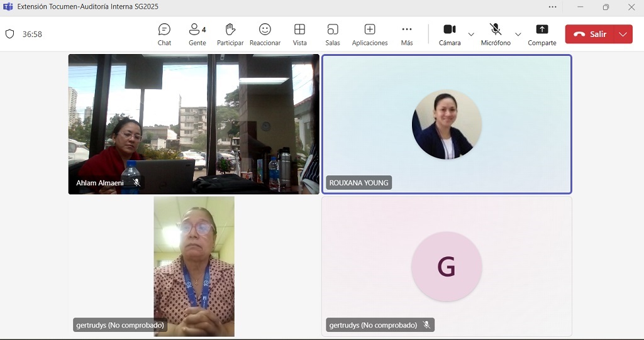Open the Reaccionar emoji menu
The height and width of the screenshot is (340, 644).
coord(265,34)
